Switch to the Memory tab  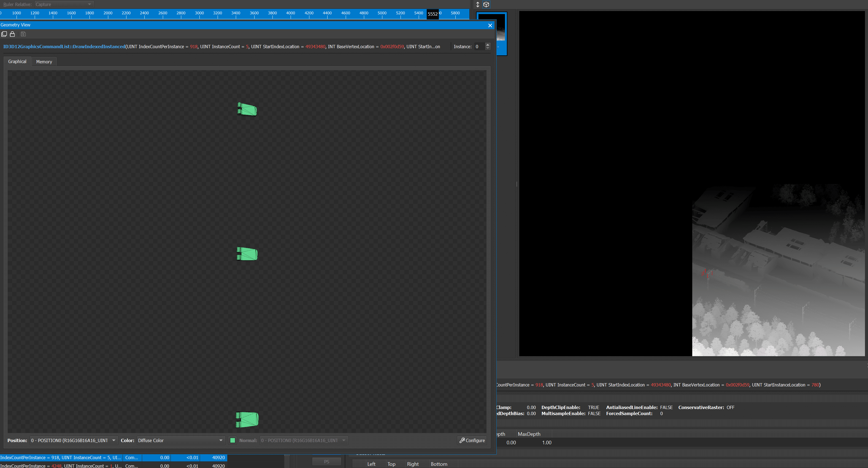44,62
